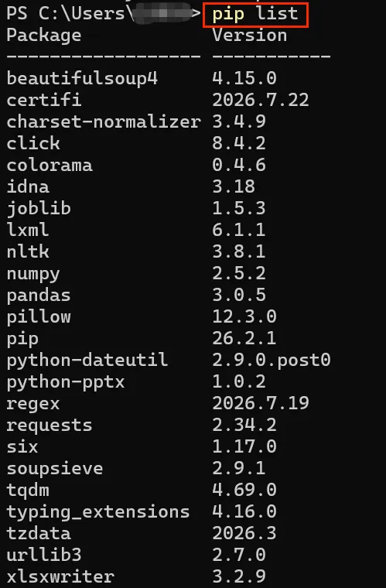Click the Package column header
The height and width of the screenshot is (588, 386).
44,36
